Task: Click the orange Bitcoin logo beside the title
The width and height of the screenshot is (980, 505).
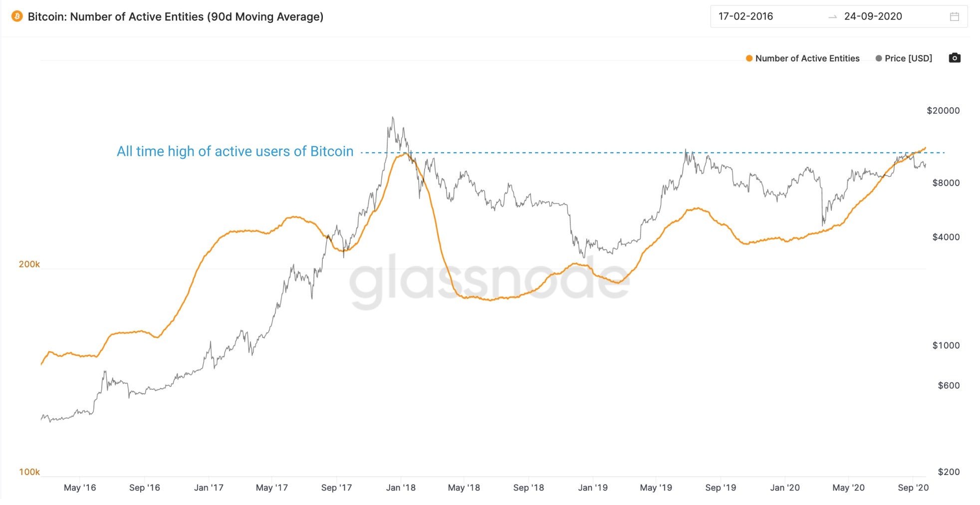Action: click(x=17, y=16)
